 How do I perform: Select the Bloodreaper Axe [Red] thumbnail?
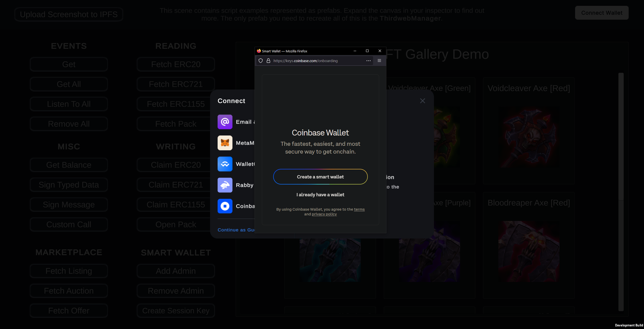coord(529,251)
